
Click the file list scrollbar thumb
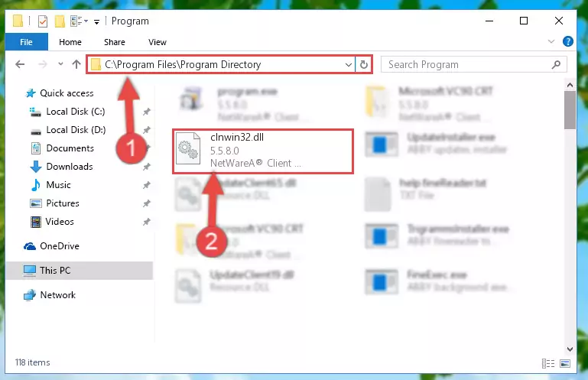pyautogui.click(x=570, y=110)
